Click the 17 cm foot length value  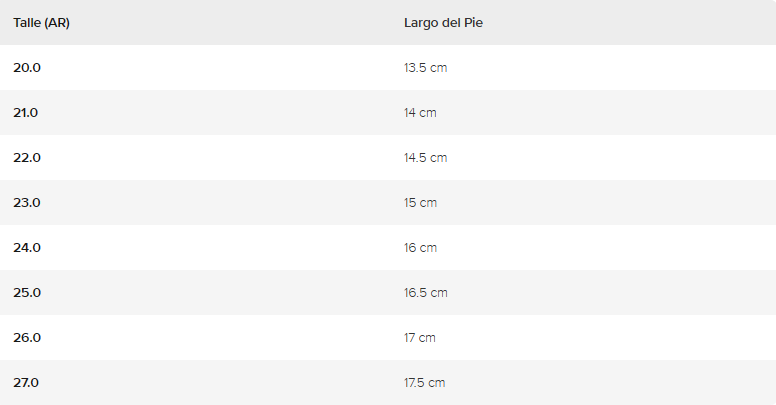click(x=420, y=337)
